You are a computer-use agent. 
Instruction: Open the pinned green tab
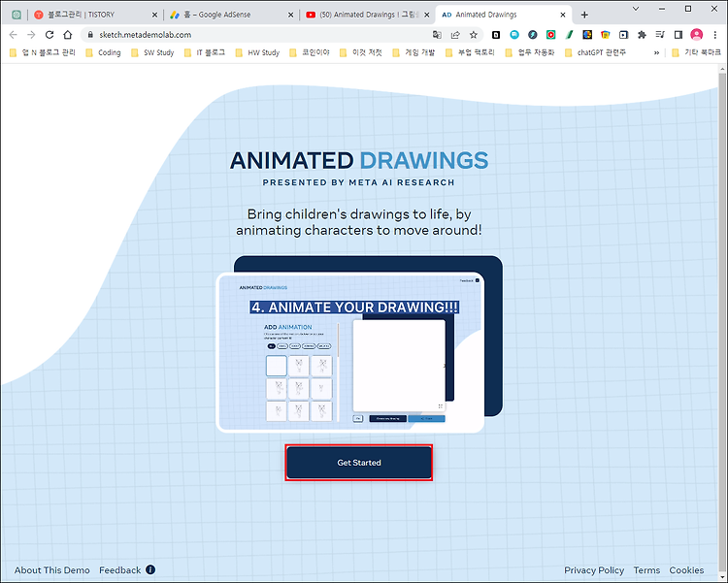coord(17,15)
